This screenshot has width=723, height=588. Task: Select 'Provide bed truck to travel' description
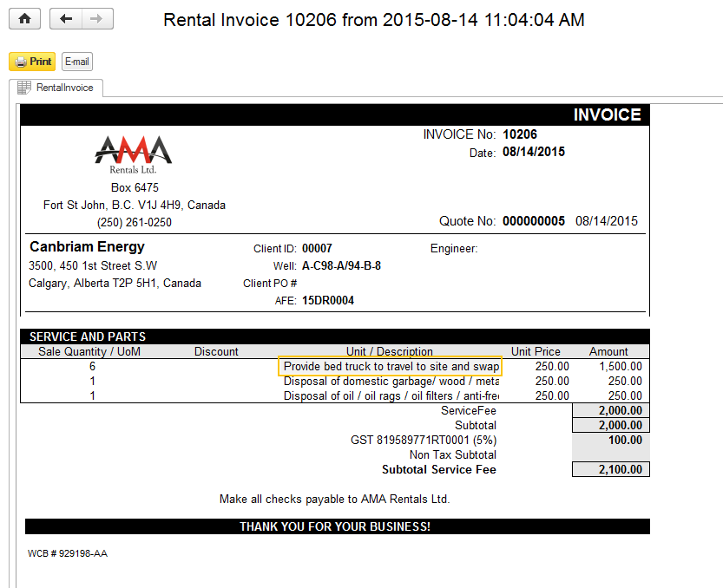[x=391, y=366]
